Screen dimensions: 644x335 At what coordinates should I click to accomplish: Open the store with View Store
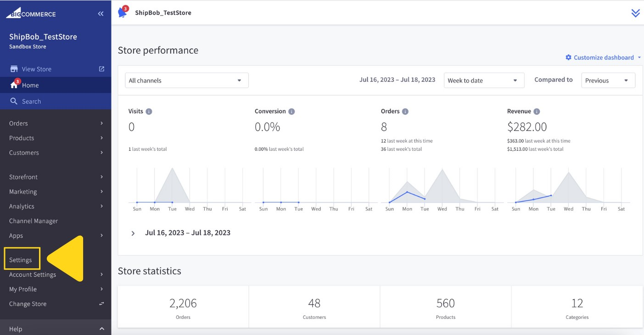click(x=36, y=68)
